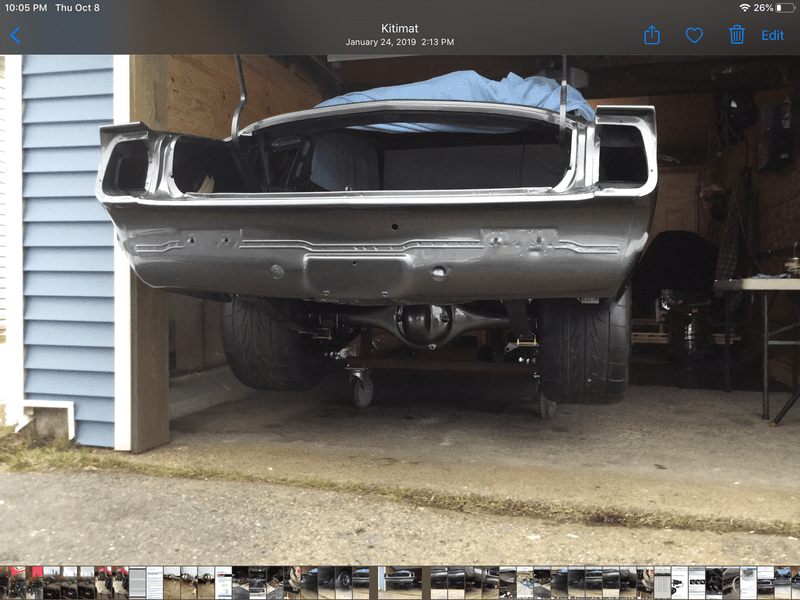Select the rightmost thumbnail in the filmstrip
This screenshot has width=800, height=600.
coord(794,583)
